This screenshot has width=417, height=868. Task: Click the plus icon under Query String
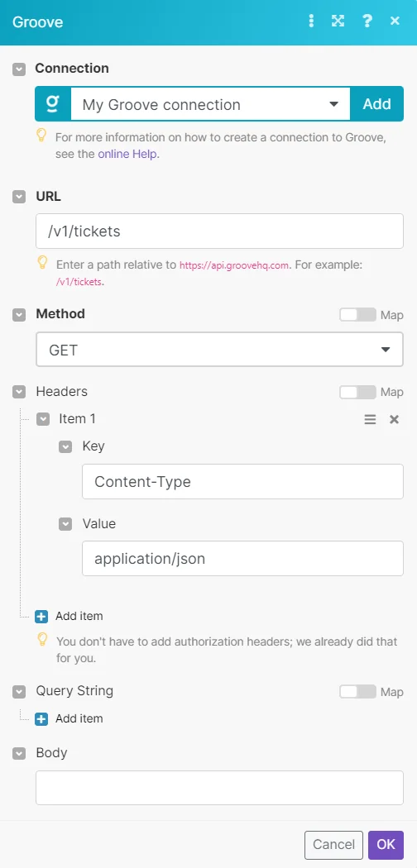click(x=41, y=719)
